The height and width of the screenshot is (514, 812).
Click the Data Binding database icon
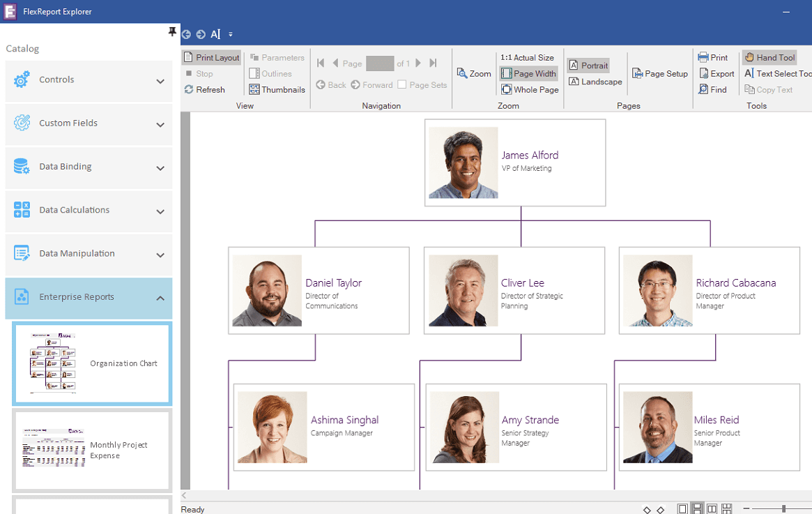(22, 166)
